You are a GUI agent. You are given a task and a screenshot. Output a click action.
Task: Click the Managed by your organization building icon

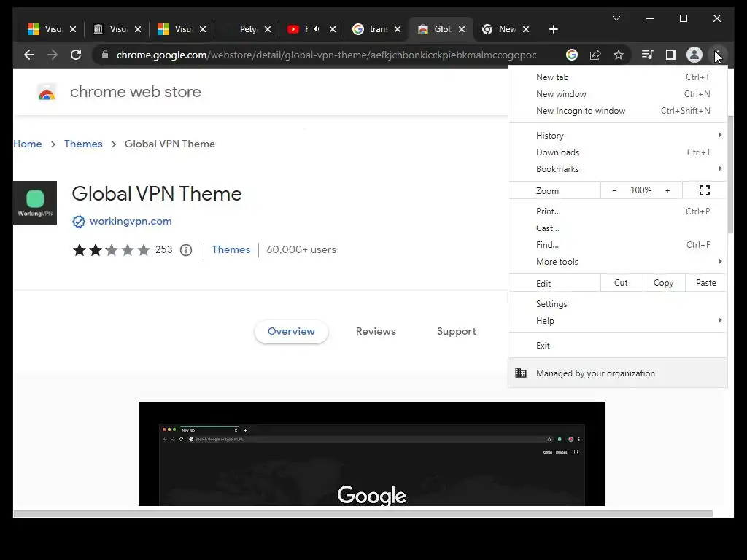tap(521, 373)
